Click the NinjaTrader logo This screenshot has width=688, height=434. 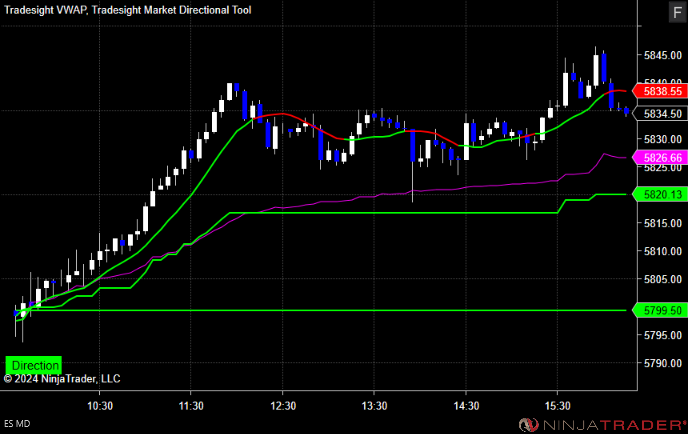click(602, 425)
